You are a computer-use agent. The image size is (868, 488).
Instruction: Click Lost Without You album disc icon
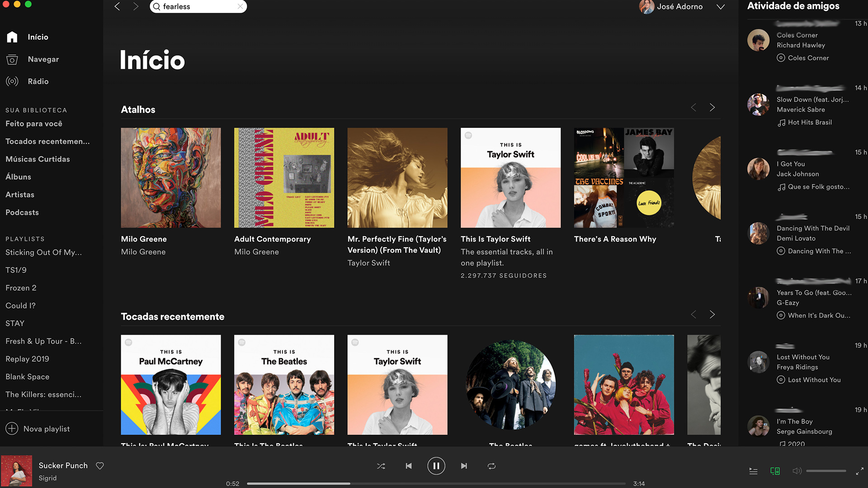coord(781,380)
